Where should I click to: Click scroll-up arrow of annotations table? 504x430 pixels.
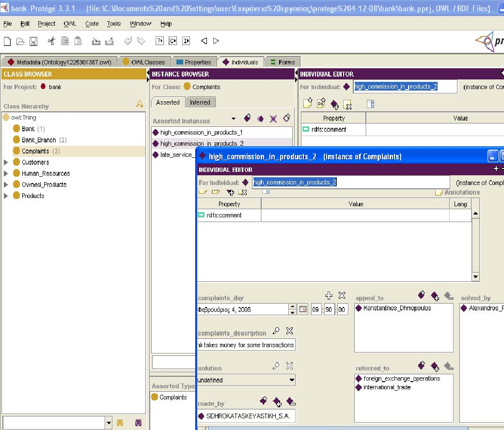point(475,214)
